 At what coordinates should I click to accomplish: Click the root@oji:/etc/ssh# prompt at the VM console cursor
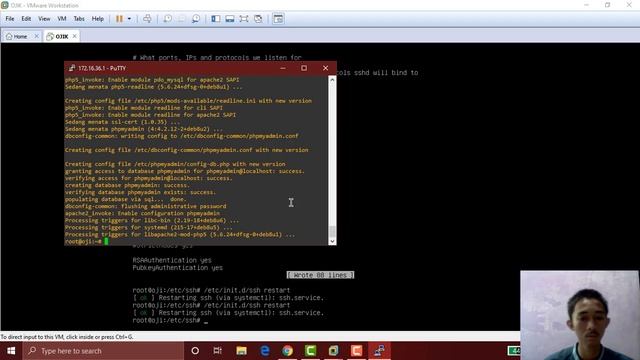170,320
